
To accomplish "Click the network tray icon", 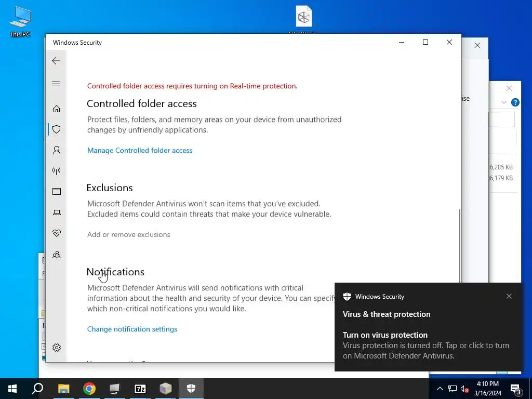I will point(453,389).
